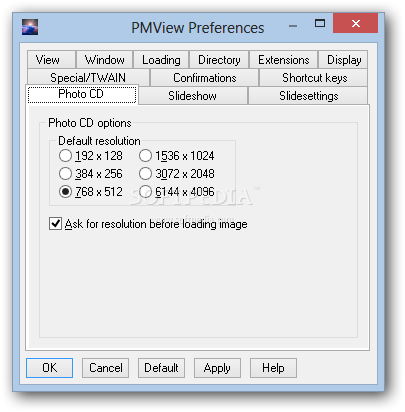
Task: Open Help for preferences
Action: [x=273, y=368]
